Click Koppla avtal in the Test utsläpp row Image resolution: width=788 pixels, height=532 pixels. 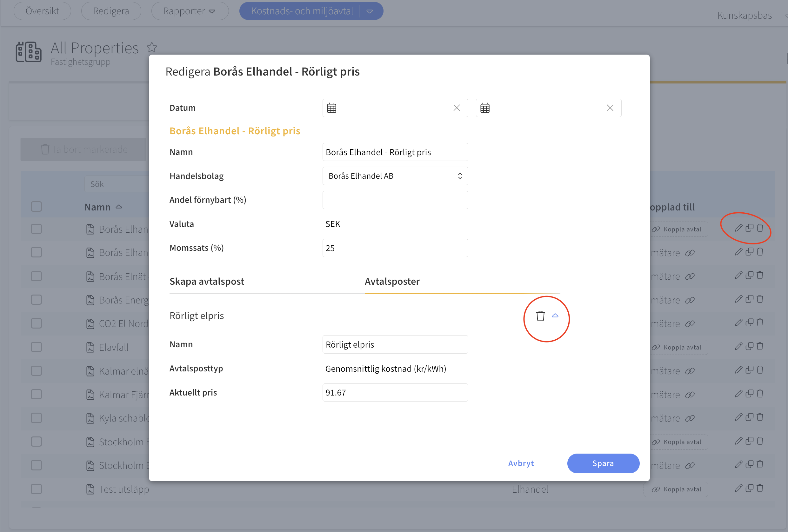click(676, 489)
